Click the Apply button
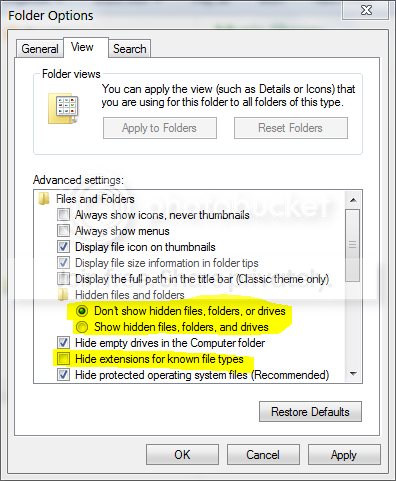Screen dimensions: 396x481 click(344, 455)
